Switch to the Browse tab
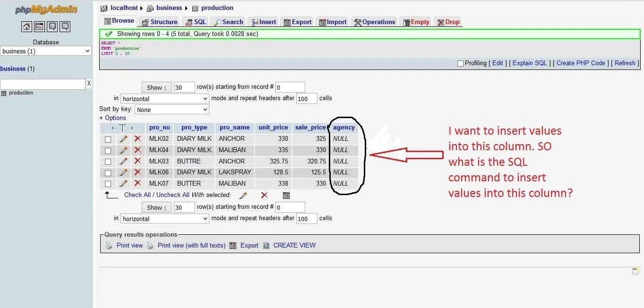This screenshot has height=308, width=644. click(119, 21)
